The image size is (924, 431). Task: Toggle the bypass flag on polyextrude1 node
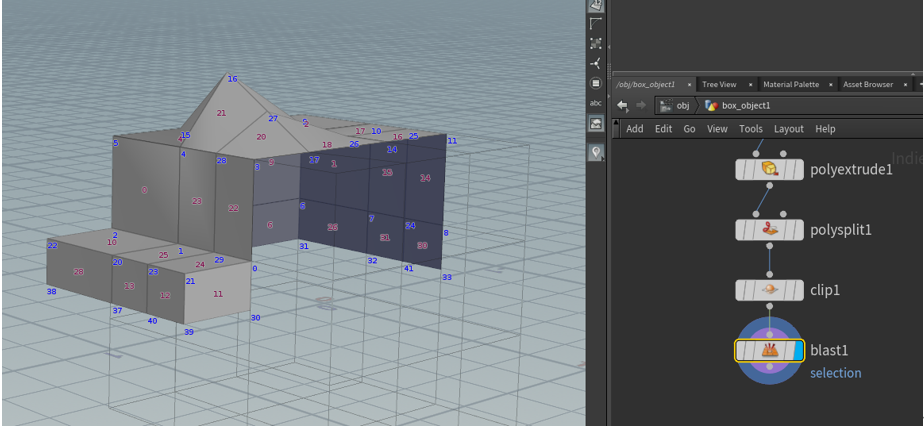click(742, 169)
